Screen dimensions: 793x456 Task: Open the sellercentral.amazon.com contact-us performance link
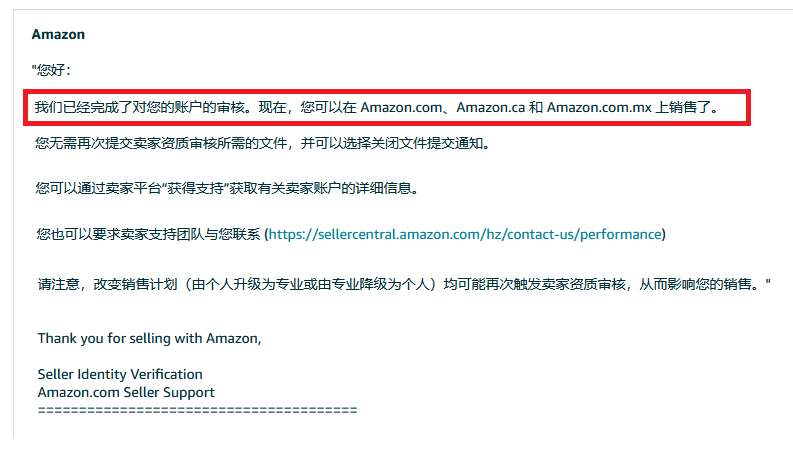[465, 235]
